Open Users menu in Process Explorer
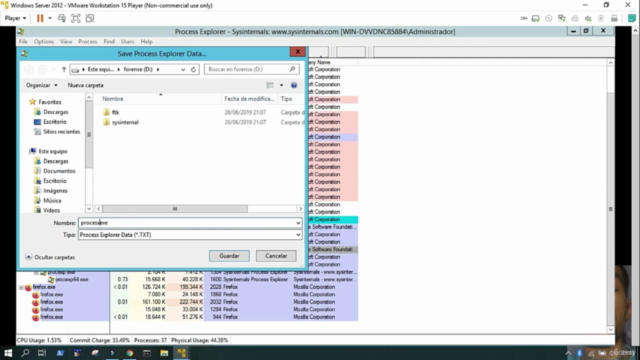 pos(127,42)
